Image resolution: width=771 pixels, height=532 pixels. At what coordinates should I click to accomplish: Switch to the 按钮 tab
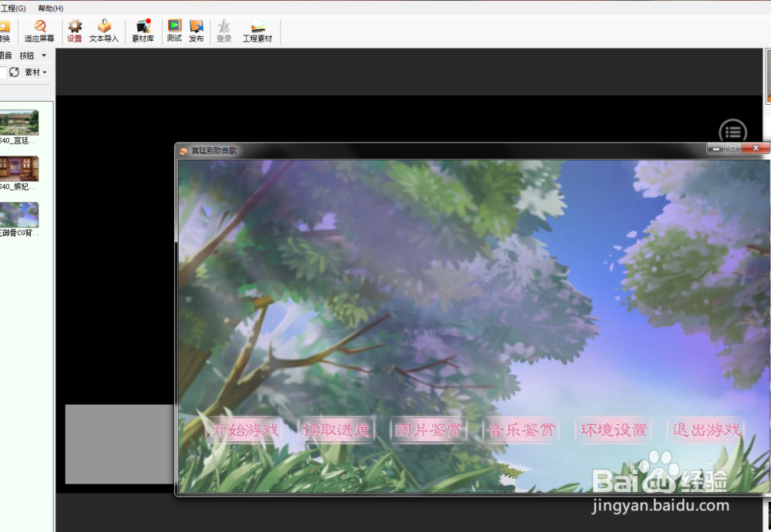pyautogui.click(x=26, y=56)
